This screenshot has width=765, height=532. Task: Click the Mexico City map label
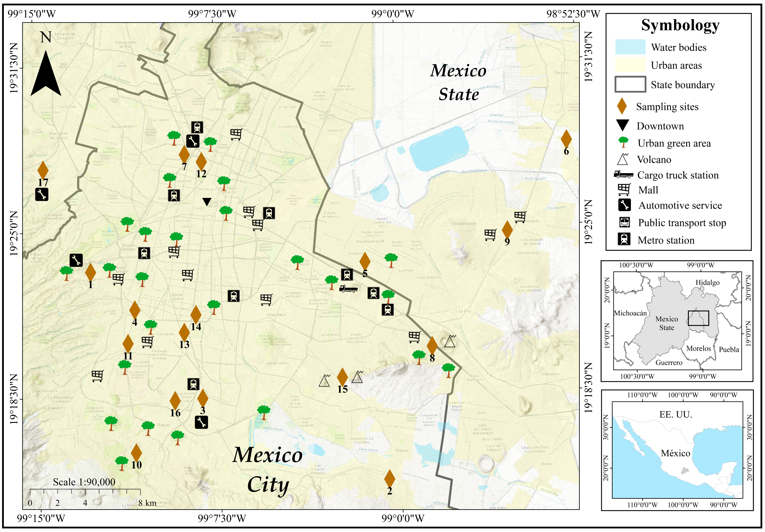coord(267,469)
